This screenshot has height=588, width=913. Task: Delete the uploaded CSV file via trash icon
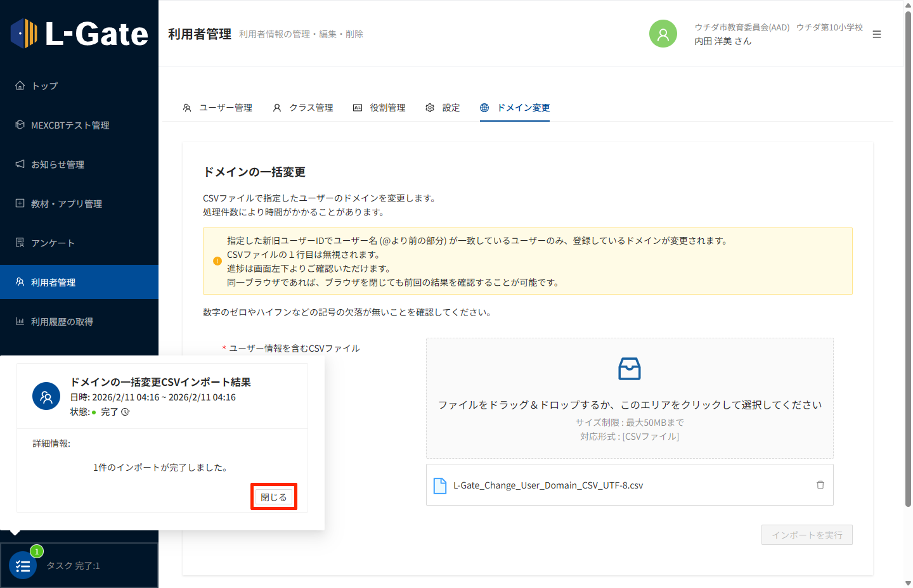click(x=820, y=485)
